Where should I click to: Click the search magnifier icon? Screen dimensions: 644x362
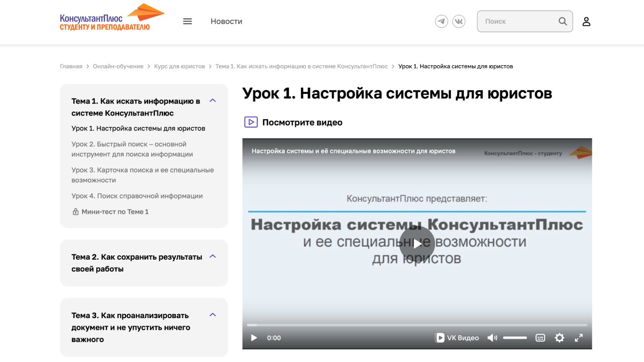pyautogui.click(x=563, y=21)
